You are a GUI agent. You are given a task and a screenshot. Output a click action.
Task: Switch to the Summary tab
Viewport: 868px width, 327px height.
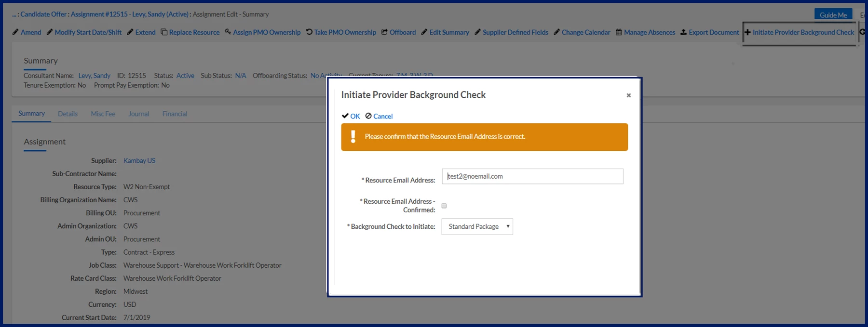pos(31,114)
